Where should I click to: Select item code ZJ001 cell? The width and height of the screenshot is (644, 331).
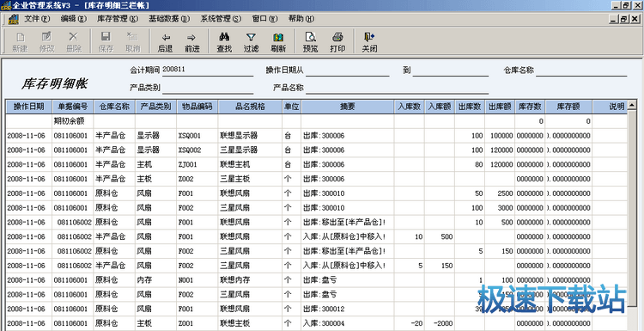197,164
